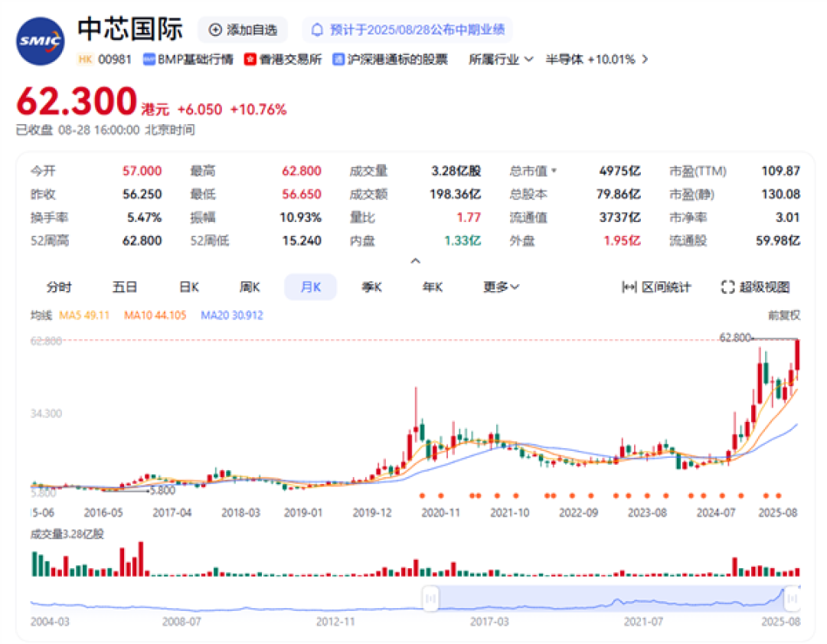Click MA10 44.105 indicator label

click(155, 315)
